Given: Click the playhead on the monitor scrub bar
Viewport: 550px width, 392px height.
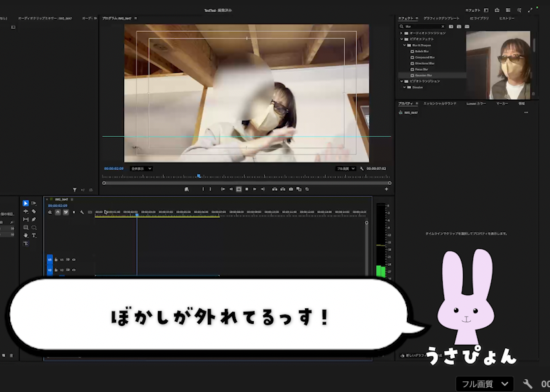Looking at the screenshot, I should (x=198, y=176).
